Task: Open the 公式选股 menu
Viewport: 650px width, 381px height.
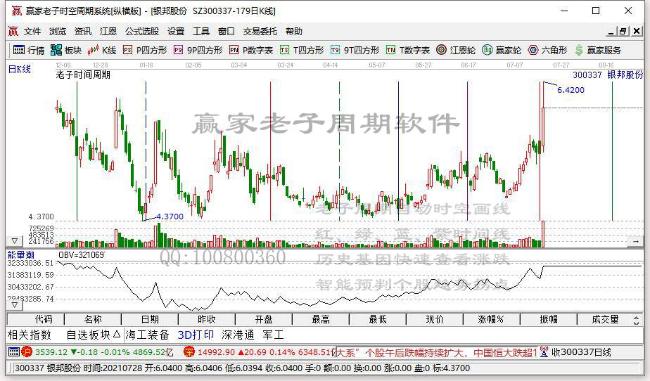Action: pyautogui.click(x=142, y=31)
